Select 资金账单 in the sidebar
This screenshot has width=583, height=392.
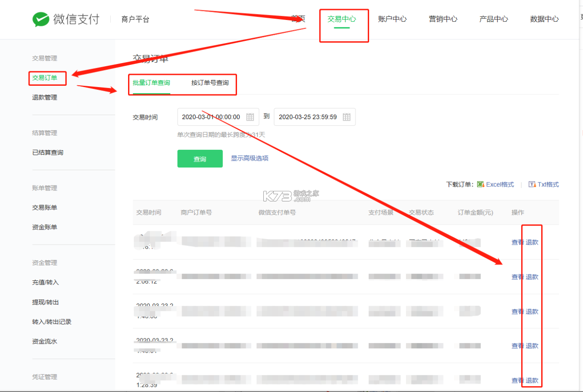click(x=44, y=227)
